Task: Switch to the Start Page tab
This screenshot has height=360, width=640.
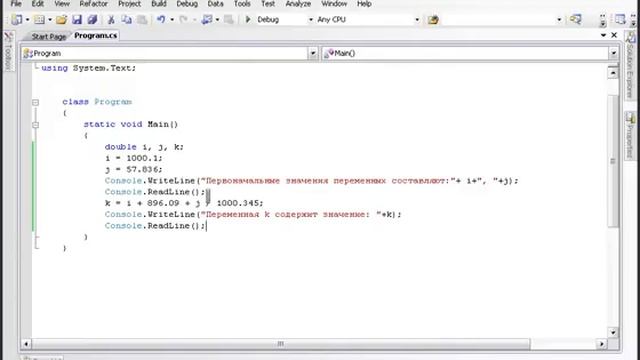Action: [x=48, y=36]
